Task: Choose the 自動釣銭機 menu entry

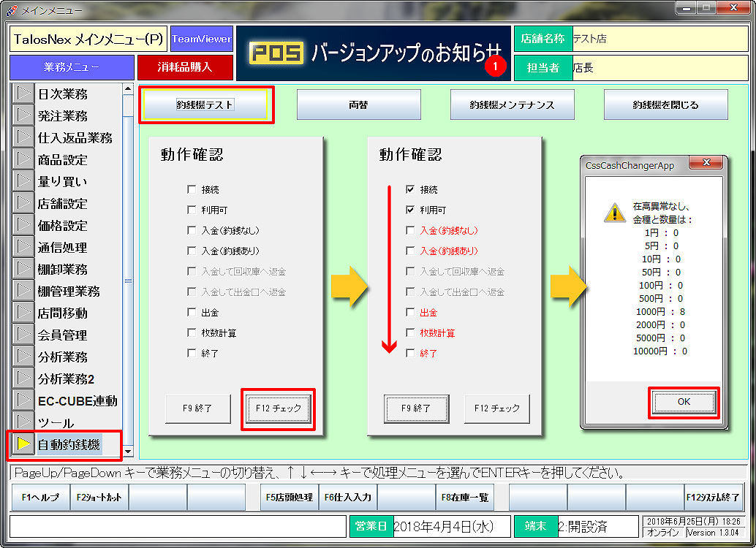Action: point(69,444)
